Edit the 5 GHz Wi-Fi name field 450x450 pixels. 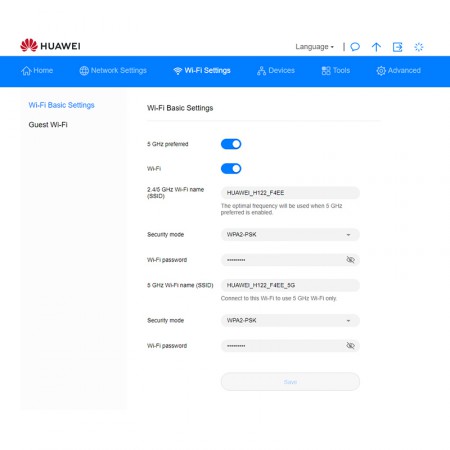[290, 285]
